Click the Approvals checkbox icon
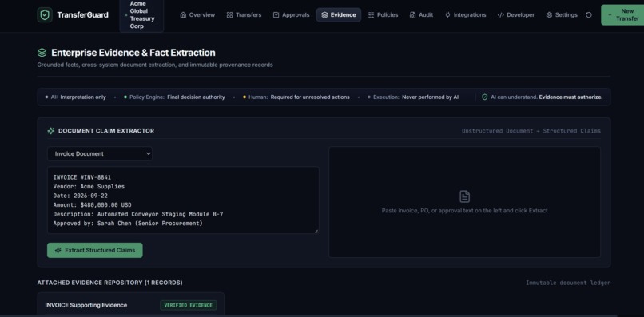 pyautogui.click(x=276, y=15)
